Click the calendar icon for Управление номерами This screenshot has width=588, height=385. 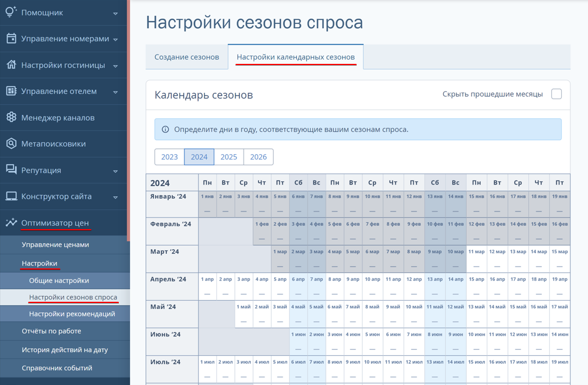point(11,38)
